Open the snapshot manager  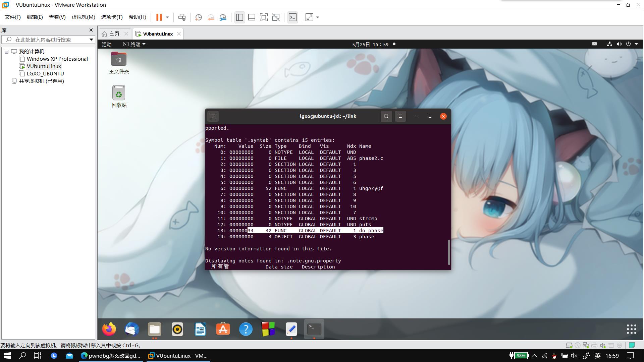coord(223,17)
